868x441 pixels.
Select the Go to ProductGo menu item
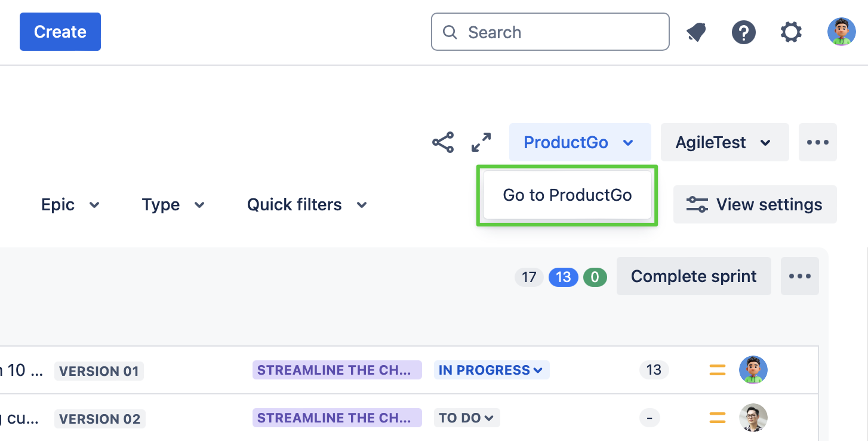(x=567, y=195)
